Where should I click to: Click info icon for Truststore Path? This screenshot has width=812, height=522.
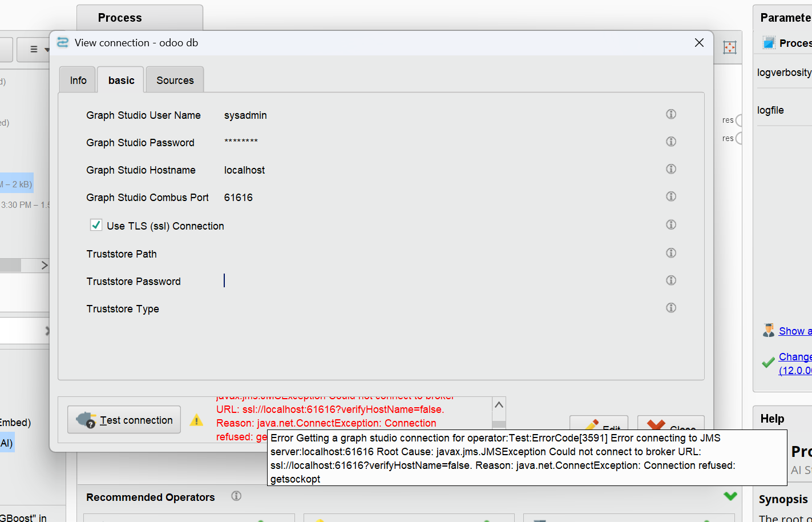[671, 253]
